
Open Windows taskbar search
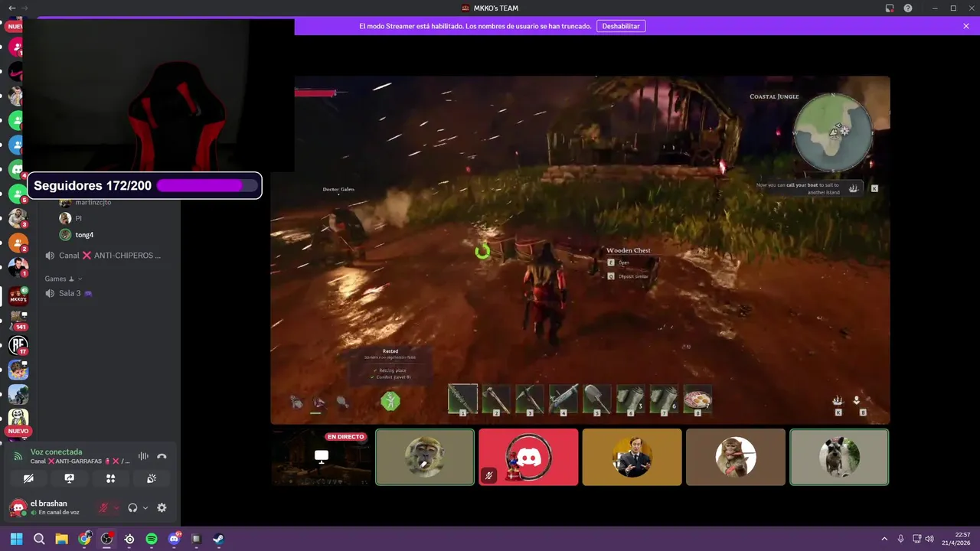tap(39, 539)
